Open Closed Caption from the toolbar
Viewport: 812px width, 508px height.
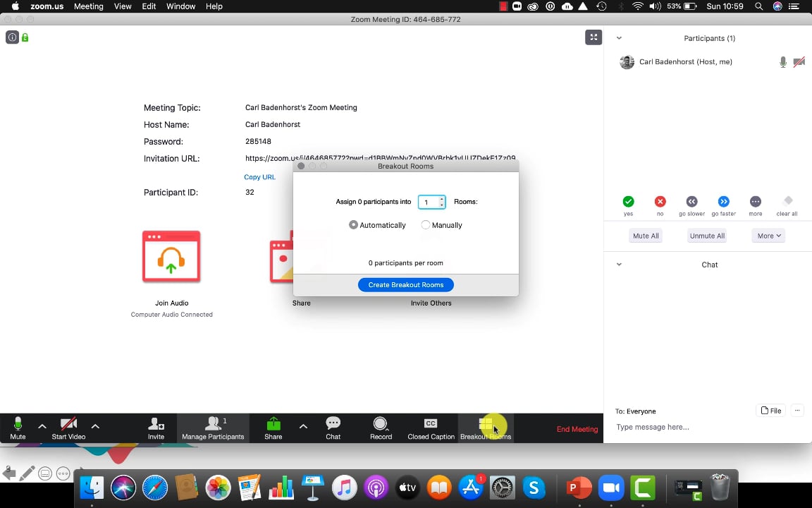431,428
